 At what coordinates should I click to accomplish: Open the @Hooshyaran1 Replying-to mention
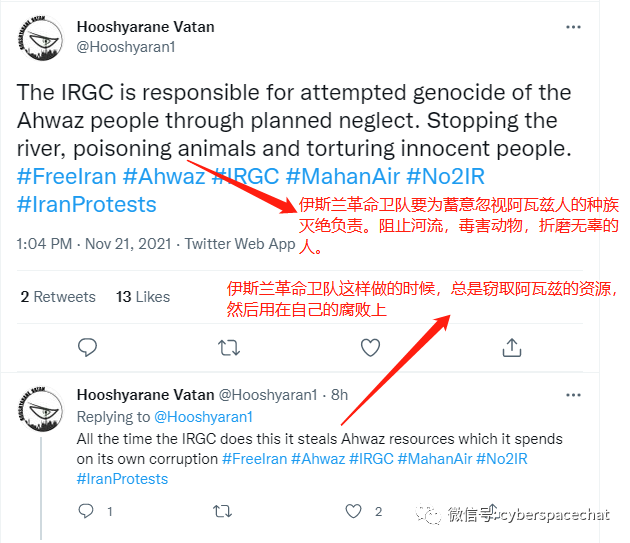point(203,417)
